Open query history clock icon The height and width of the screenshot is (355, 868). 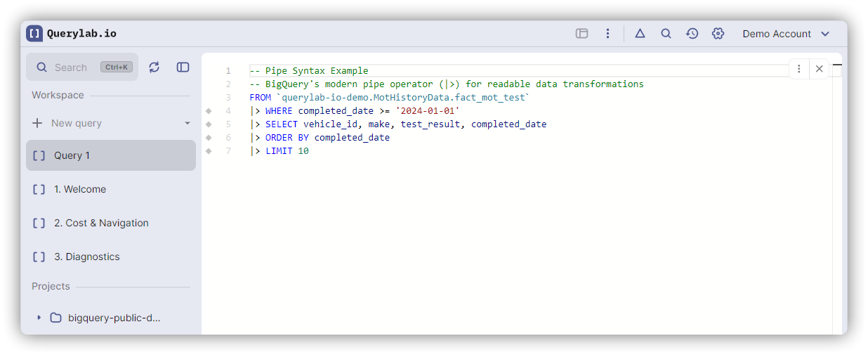pos(692,34)
